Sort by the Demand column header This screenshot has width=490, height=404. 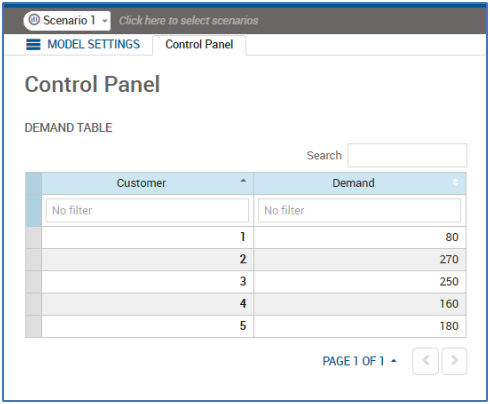[360, 183]
